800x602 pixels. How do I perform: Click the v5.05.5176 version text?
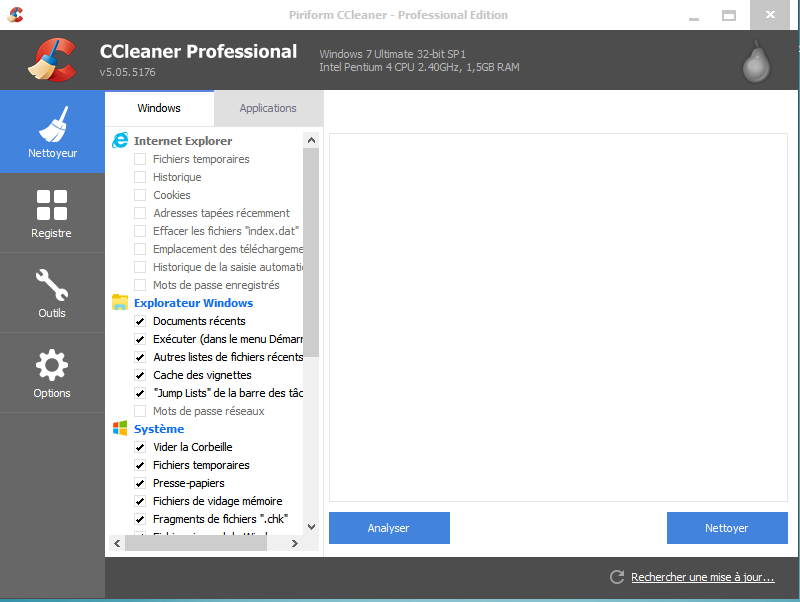pyautogui.click(x=128, y=72)
